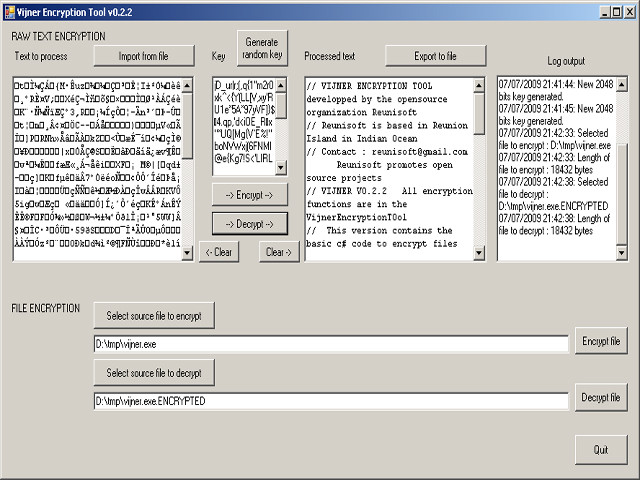
Task: Click up arrow of Key box scrollbar
Action: (281, 85)
